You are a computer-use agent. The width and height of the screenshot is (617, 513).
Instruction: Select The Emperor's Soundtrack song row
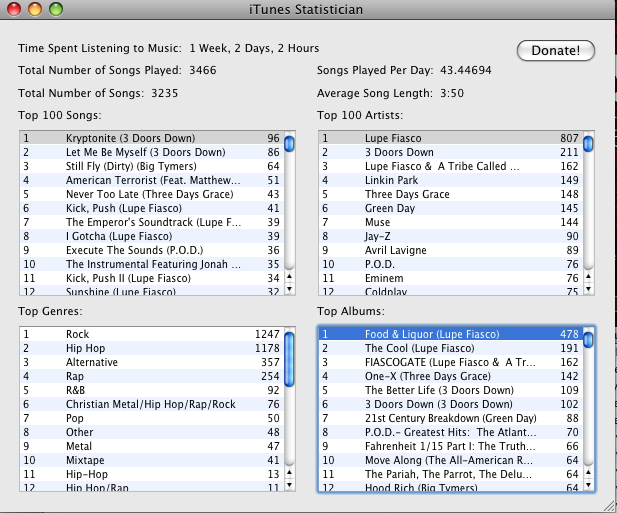[152, 222]
